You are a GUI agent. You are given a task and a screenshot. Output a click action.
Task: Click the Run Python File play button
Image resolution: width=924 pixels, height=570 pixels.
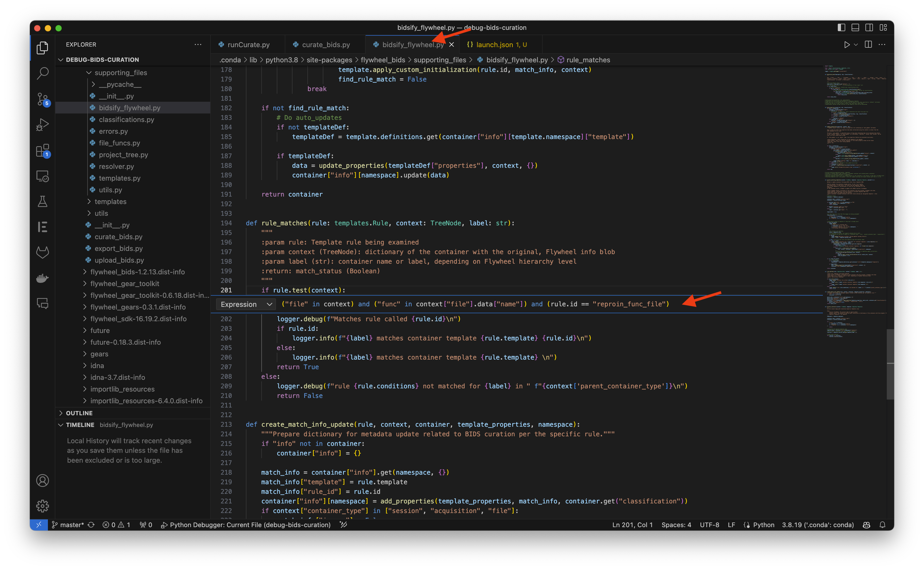pos(846,44)
